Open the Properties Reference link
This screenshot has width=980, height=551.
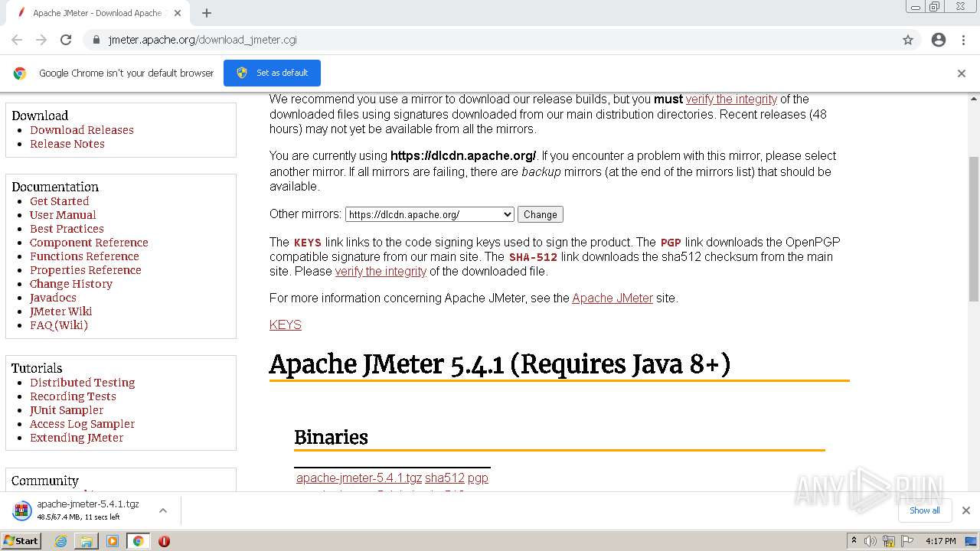tap(86, 270)
